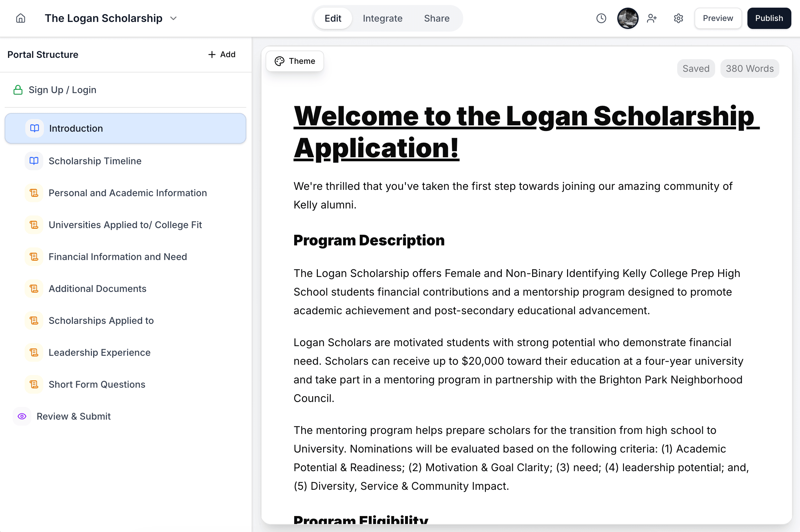
Task: Expand The Logan Scholarship title dropdown
Action: [x=173, y=18]
